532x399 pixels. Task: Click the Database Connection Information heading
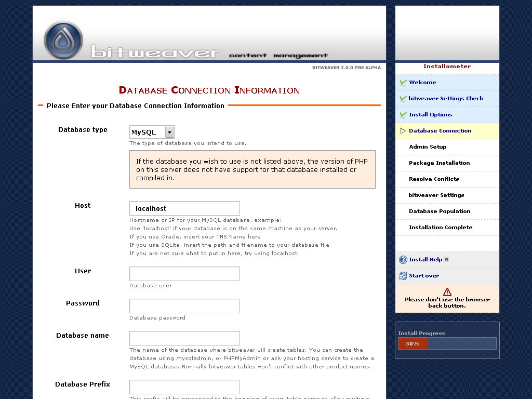pyautogui.click(x=209, y=90)
